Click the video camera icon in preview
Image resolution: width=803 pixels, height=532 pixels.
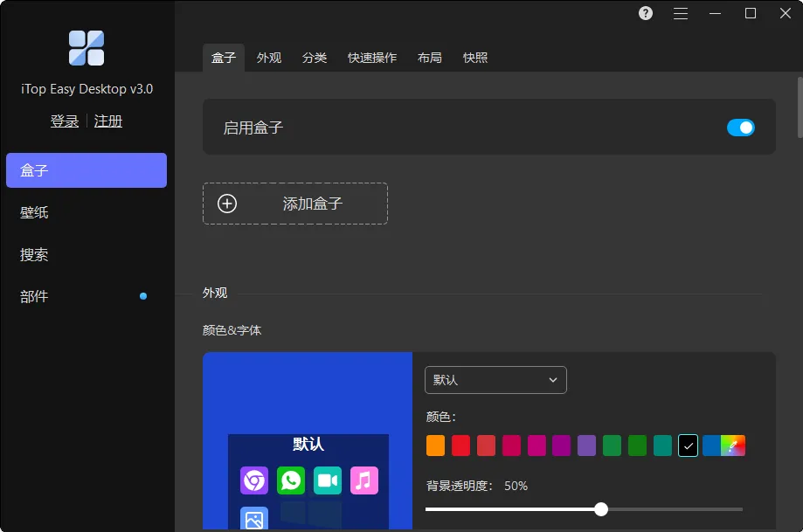coord(328,480)
